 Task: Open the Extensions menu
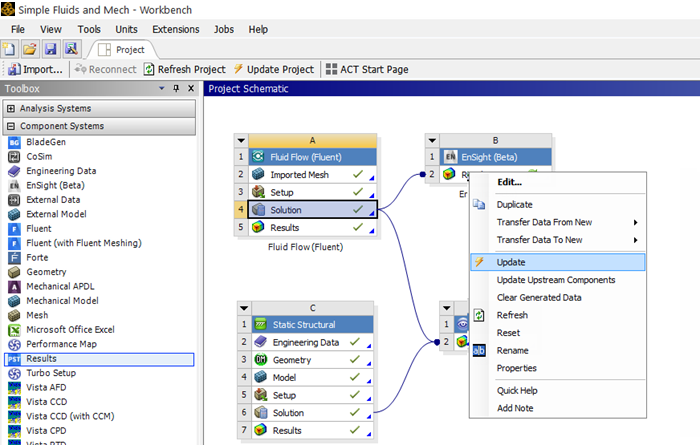[x=176, y=29]
